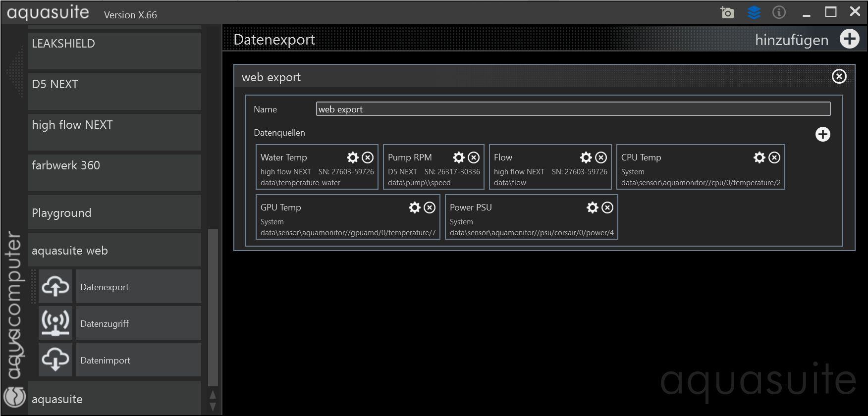Click the data\flow path text

coord(510,183)
